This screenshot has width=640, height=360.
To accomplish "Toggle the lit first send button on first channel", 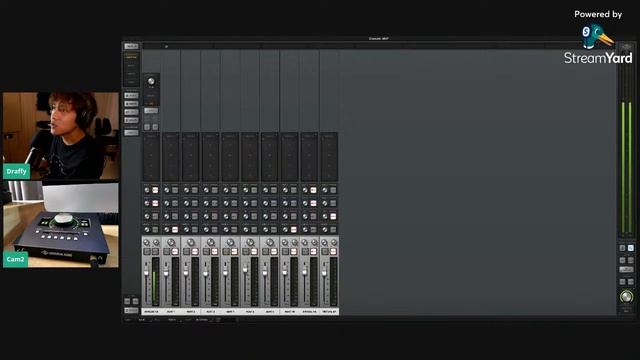I will (x=155, y=190).
